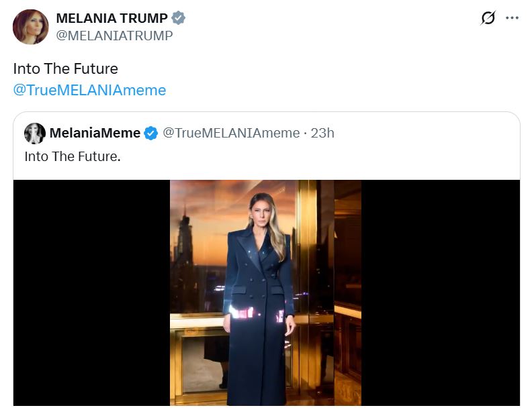This screenshot has width=532, height=416.
Task: Open the MelaniaMeme quoted author name
Action: coord(95,134)
